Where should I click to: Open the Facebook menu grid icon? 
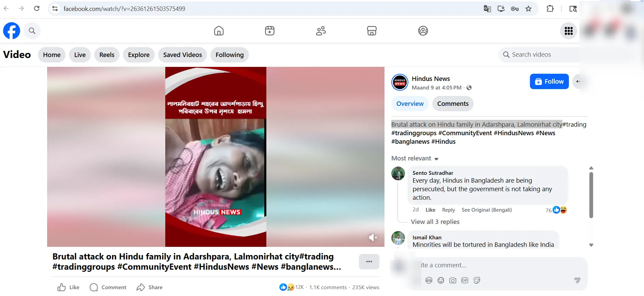pos(569,31)
